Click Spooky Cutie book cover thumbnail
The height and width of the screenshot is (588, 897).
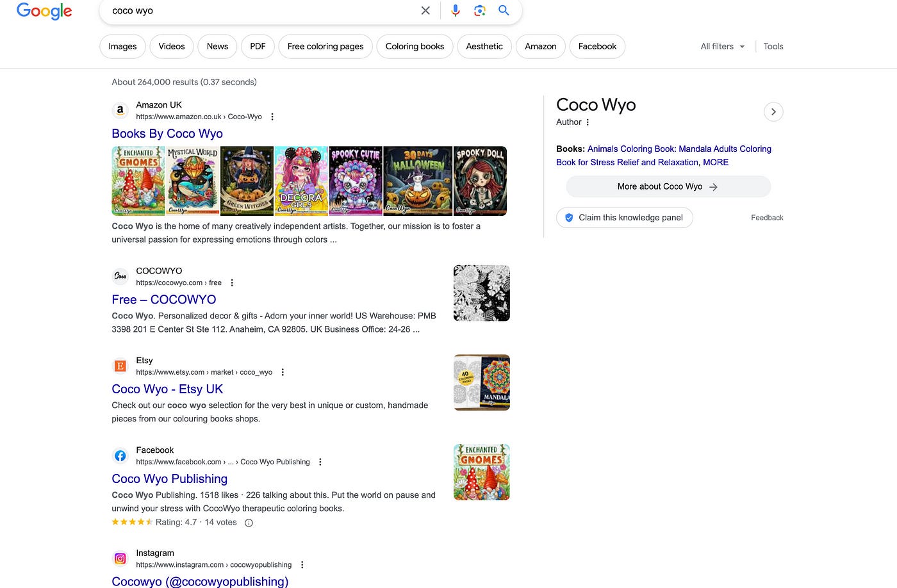(x=356, y=181)
